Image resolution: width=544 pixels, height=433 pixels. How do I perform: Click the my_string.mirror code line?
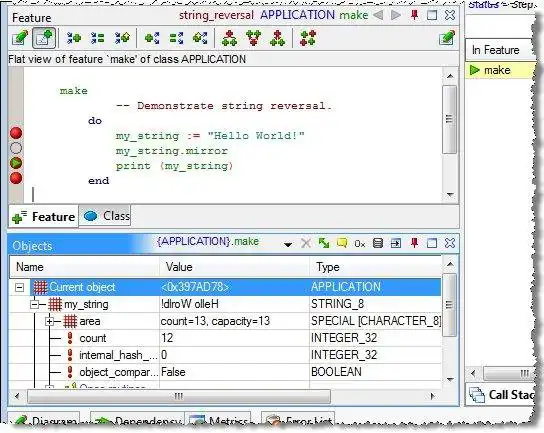pyautogui.click(x=172, y=151)
